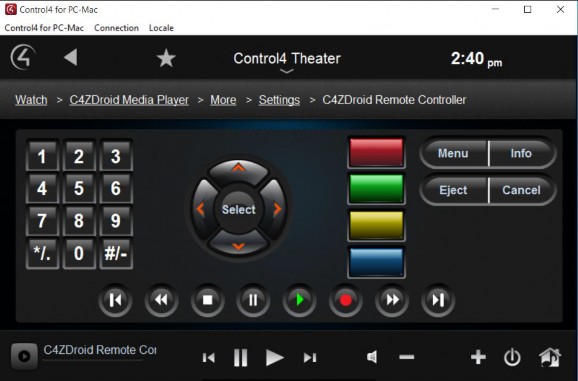This screenshot has height=381, width=578.
Task: Start playback with the green play button
Action: 299,300
